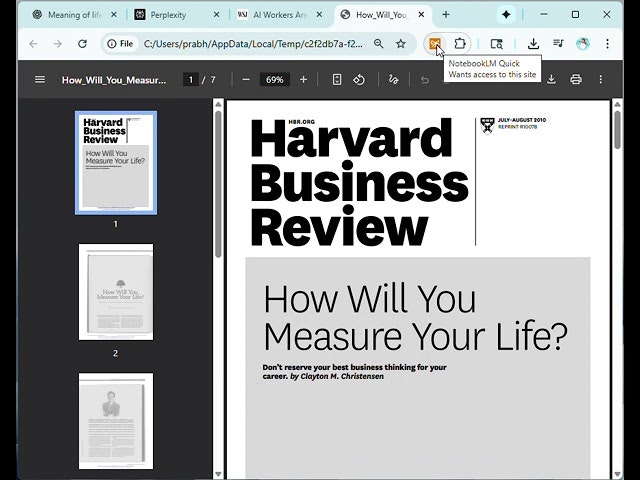The width and height of the screenshot is (640, 480).
Task: Click the address bar file path
Action: (253, 44)
